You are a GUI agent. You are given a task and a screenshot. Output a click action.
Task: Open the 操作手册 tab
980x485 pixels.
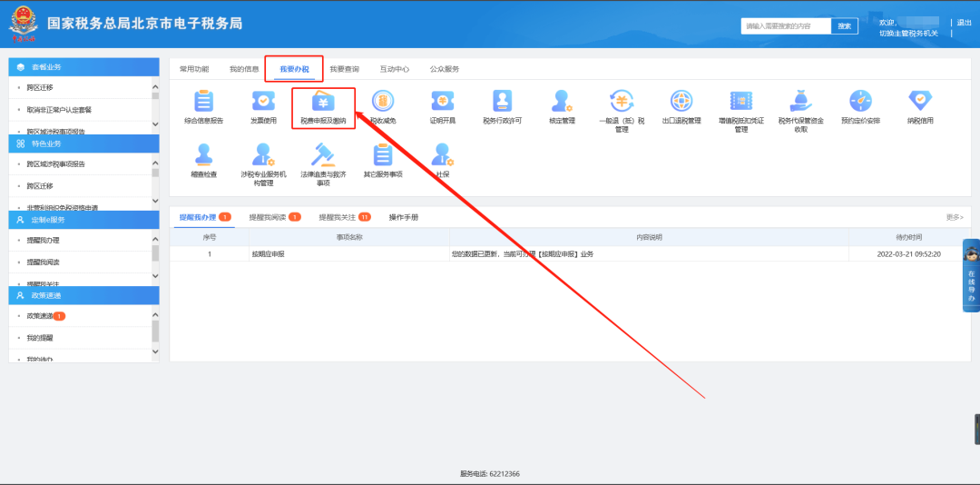tap(404, 217)
